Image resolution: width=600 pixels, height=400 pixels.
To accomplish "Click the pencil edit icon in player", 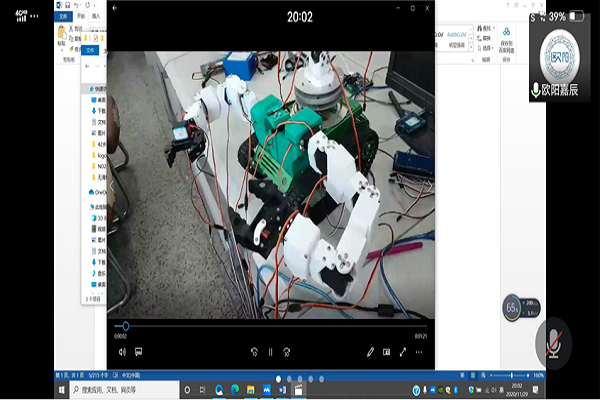I will [x=370, y=352].
